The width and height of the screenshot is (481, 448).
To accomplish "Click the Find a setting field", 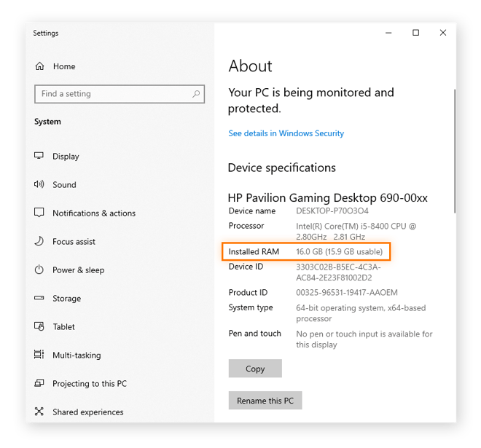I will 120,94.
